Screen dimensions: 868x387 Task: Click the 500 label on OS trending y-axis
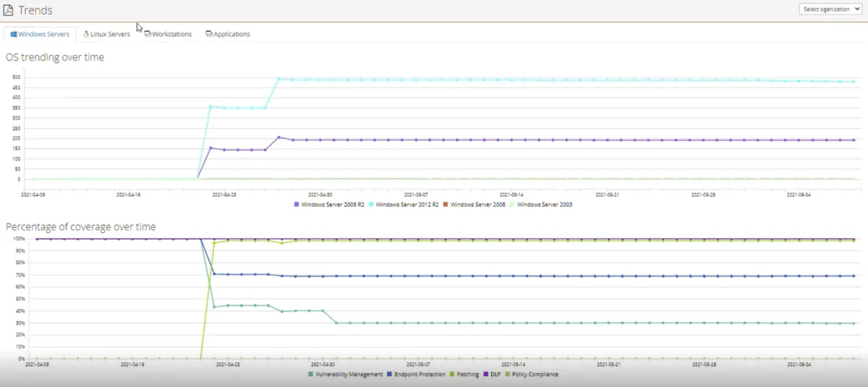click(x=16, y=77)
